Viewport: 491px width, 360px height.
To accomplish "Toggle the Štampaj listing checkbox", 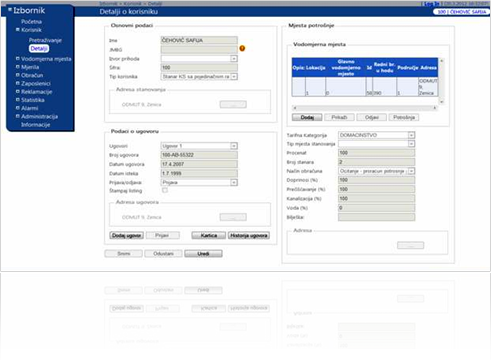I will [165, 190].
